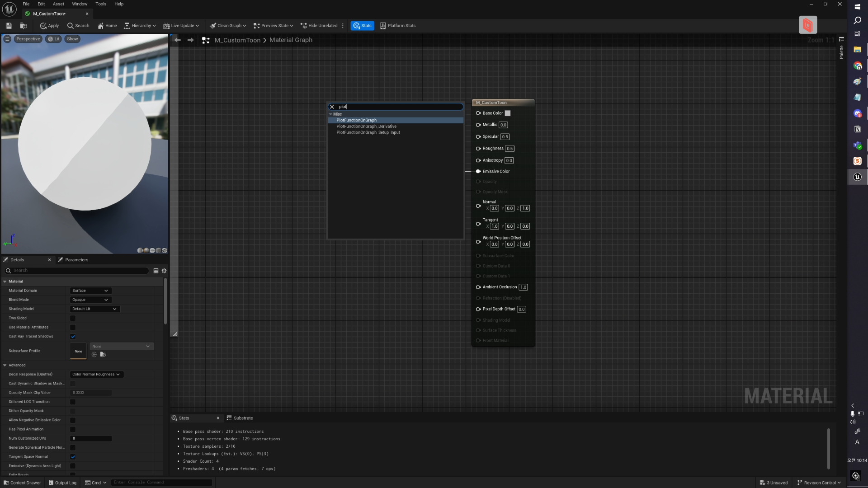Click the Base Color swatch
The width and height of the screenshot is (868, 488).
pyautogui.click(x=508, y=113)
